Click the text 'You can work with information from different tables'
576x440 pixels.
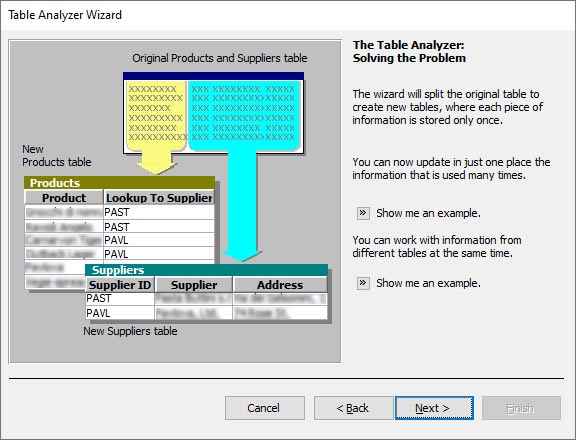(x=437, y=246)
